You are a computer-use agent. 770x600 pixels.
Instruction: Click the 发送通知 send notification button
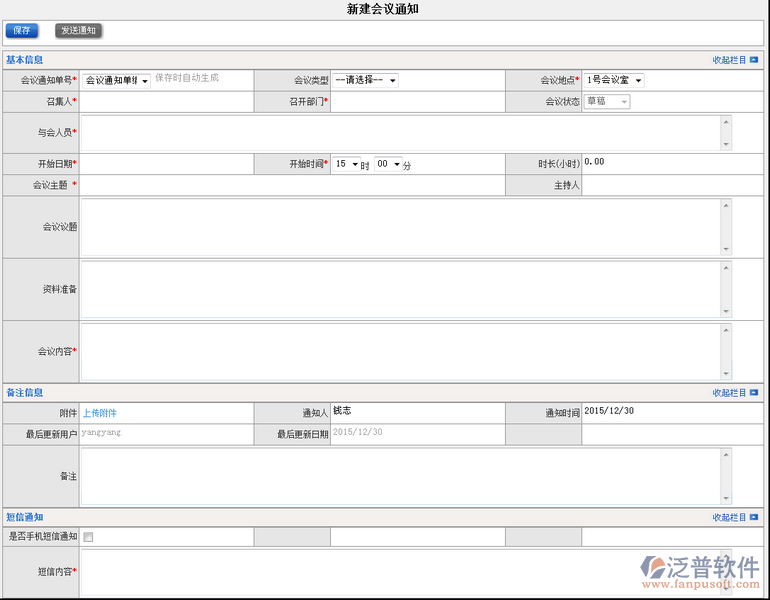tap(78, 31)
